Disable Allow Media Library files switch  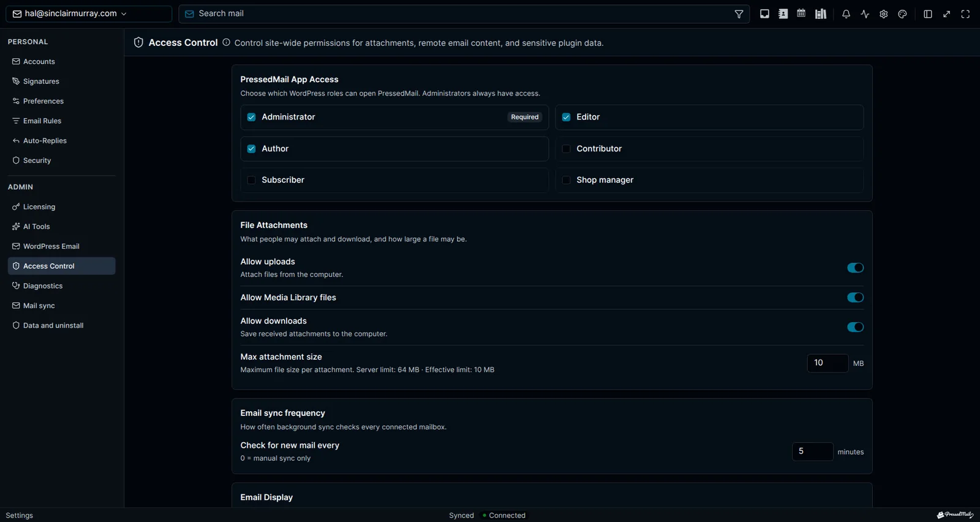(855, 297)
